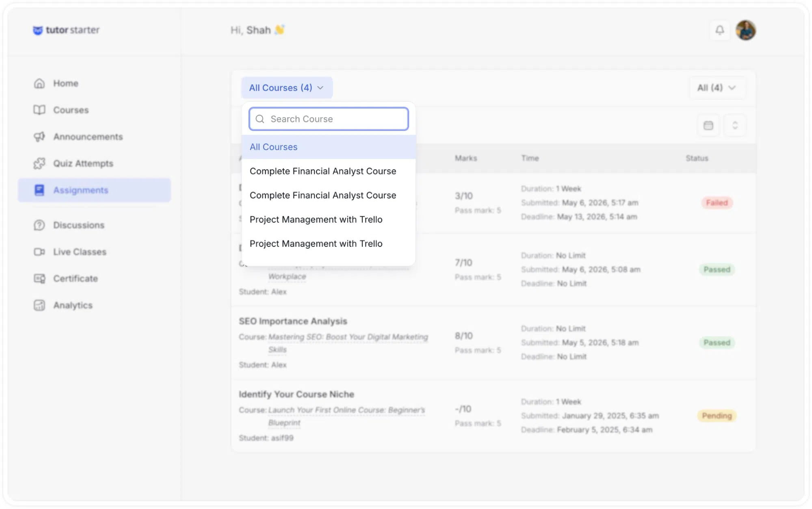Open the All (4) status filter dropdown
812x509 pixels.
pyautogui.click(x=717, y=88)
